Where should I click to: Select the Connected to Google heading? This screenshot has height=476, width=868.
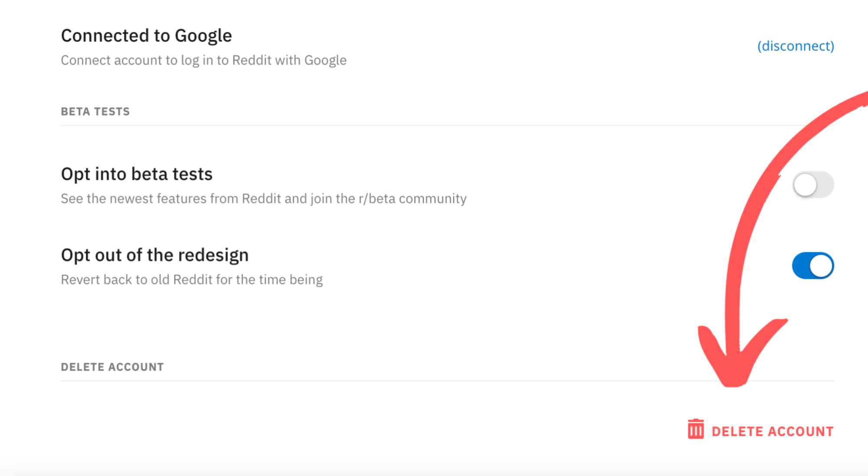(146, 36)
